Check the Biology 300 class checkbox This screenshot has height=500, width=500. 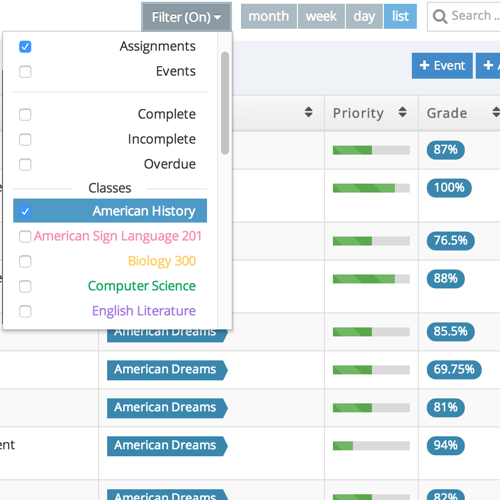25,261
